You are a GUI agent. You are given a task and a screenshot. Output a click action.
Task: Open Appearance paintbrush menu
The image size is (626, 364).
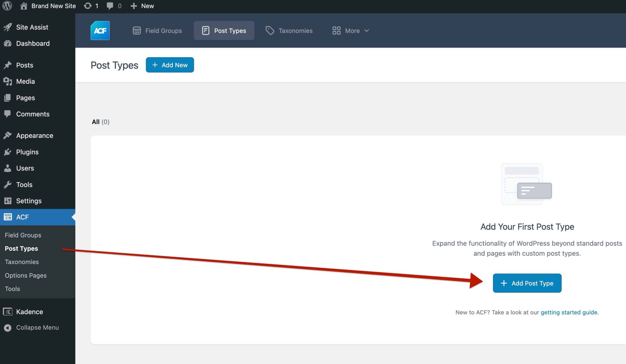8,136
